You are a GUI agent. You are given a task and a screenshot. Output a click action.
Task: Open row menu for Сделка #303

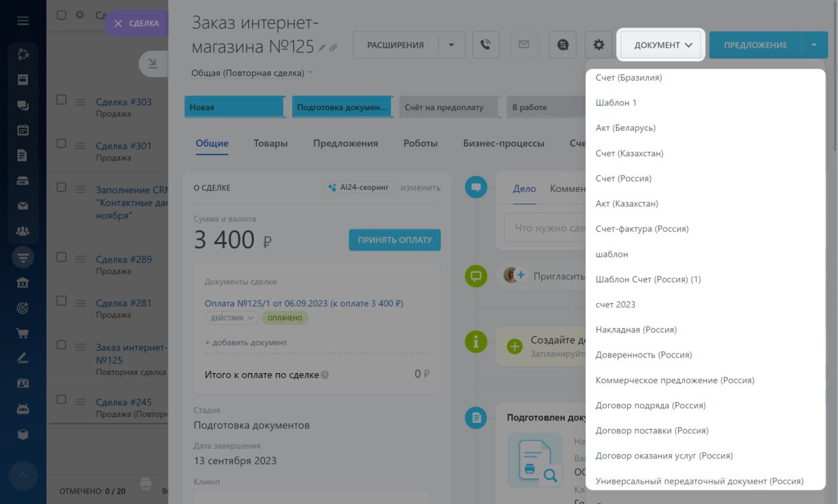(x=81, y=102)
